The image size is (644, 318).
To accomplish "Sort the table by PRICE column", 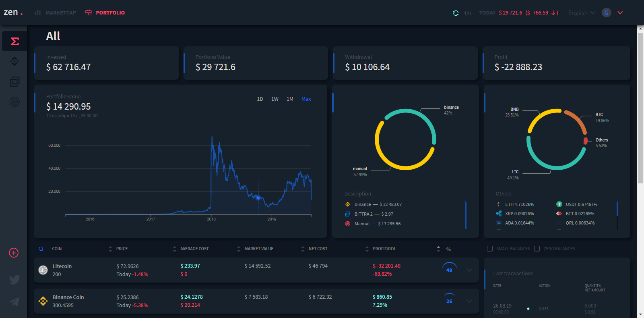I will tap(122, 249).
